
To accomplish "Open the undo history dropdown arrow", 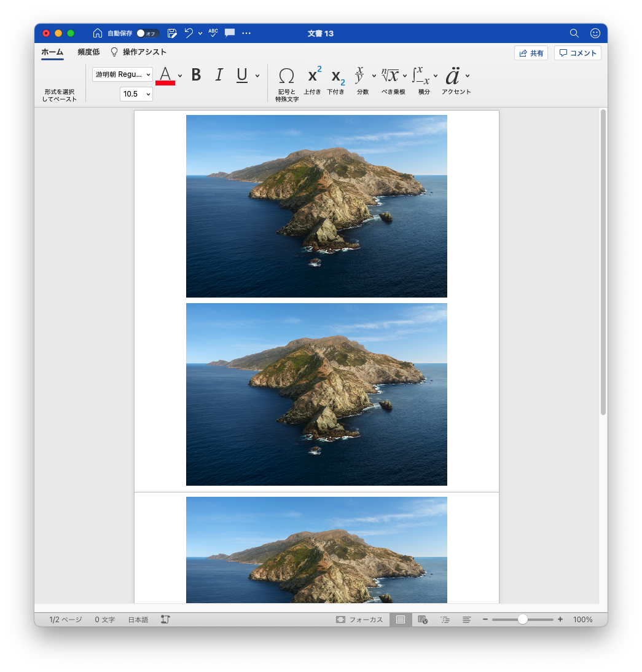I will click(200, 33).
